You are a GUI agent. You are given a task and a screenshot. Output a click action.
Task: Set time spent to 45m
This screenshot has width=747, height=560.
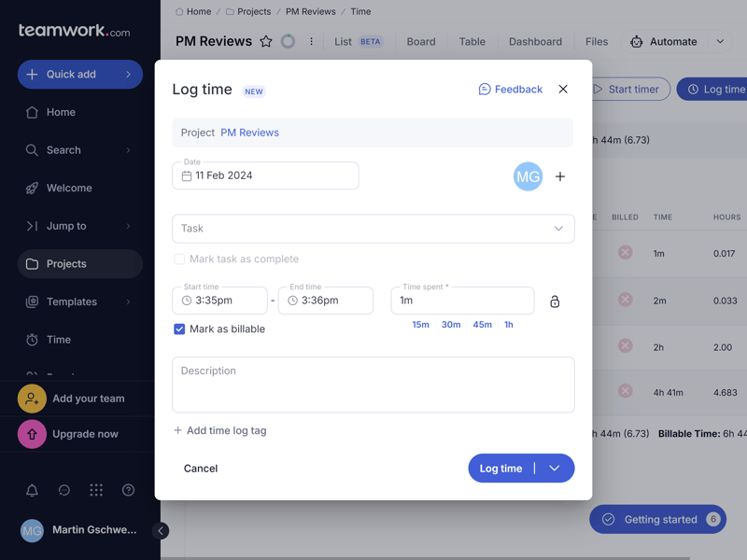tap(482, 325)
